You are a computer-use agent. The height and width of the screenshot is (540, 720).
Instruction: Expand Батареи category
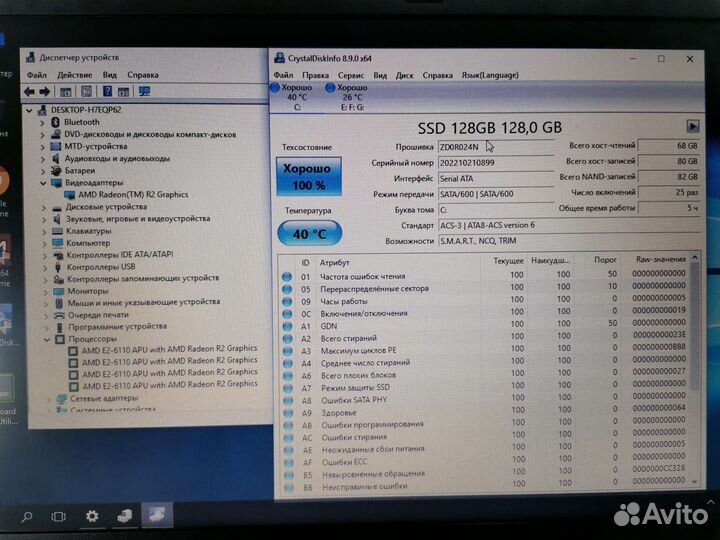coord(43,171)
